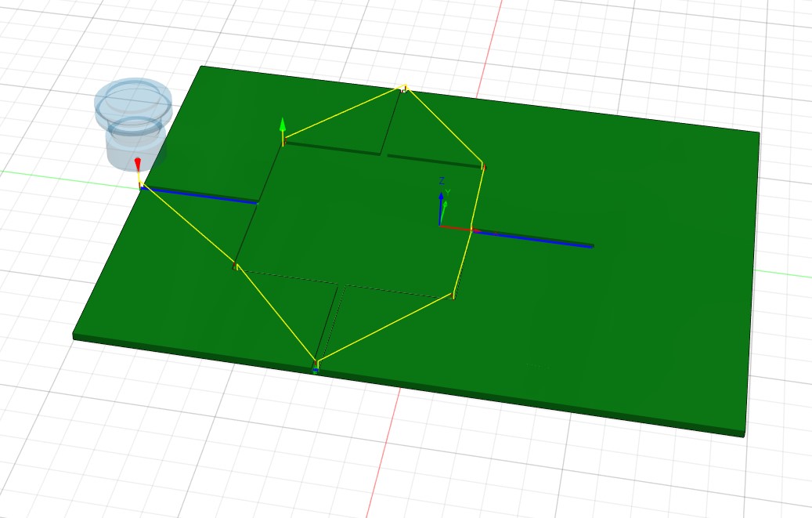
Task: Pick the bottom yellow vertex at plate edge
Action: pos(316,364)
